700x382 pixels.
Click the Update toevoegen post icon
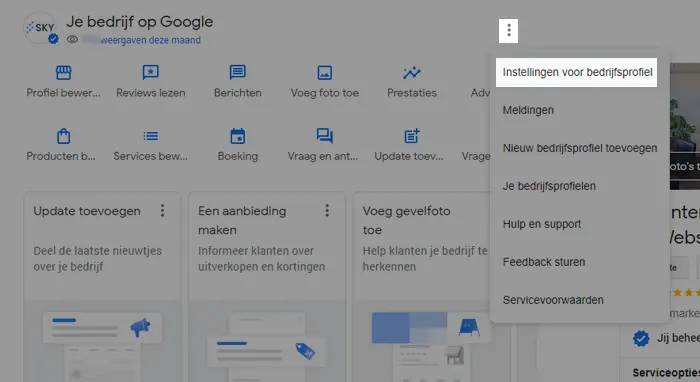pos(412,136)
